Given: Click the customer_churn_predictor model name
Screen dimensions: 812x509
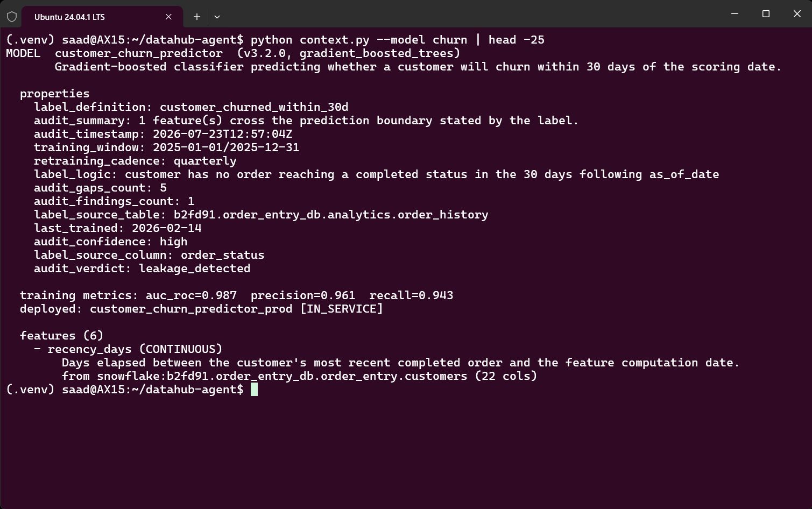Looking at the screenshot, I should pyautogui.click(x=138, y=53).
